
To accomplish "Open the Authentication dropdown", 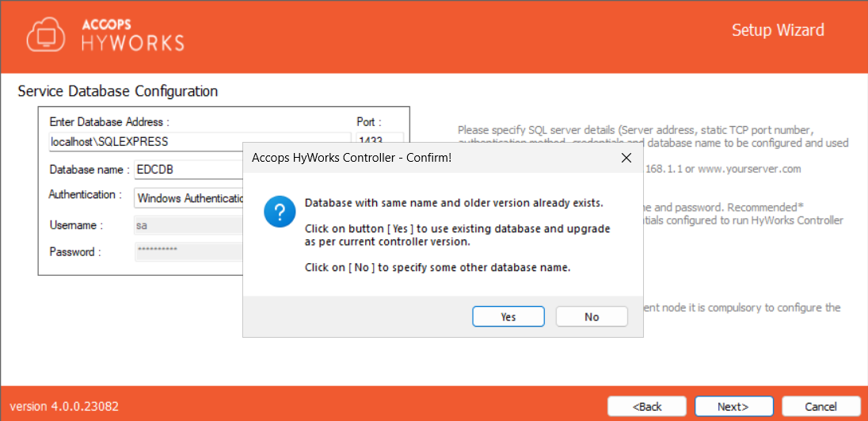I will click(x=188, y=197).
